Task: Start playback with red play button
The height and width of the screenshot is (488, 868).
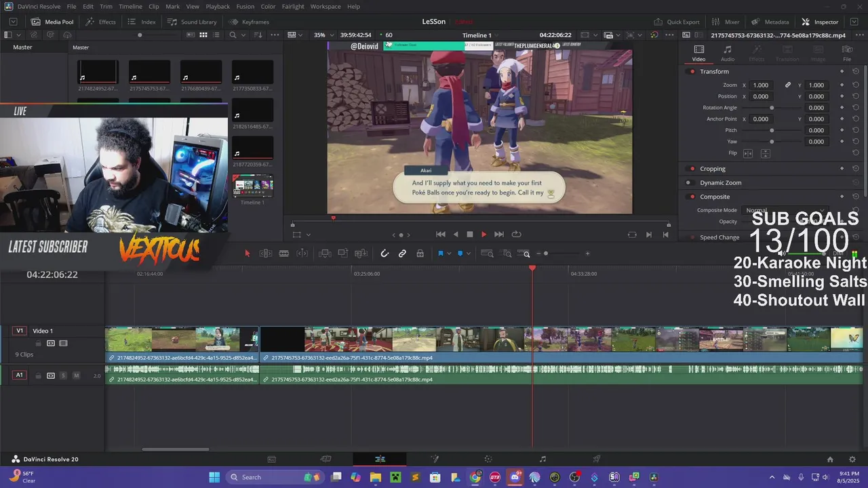Action: tap(484, 235)
